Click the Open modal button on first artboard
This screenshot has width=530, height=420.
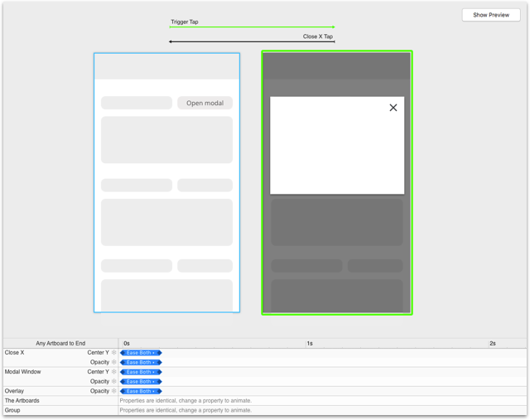(205, 104)
